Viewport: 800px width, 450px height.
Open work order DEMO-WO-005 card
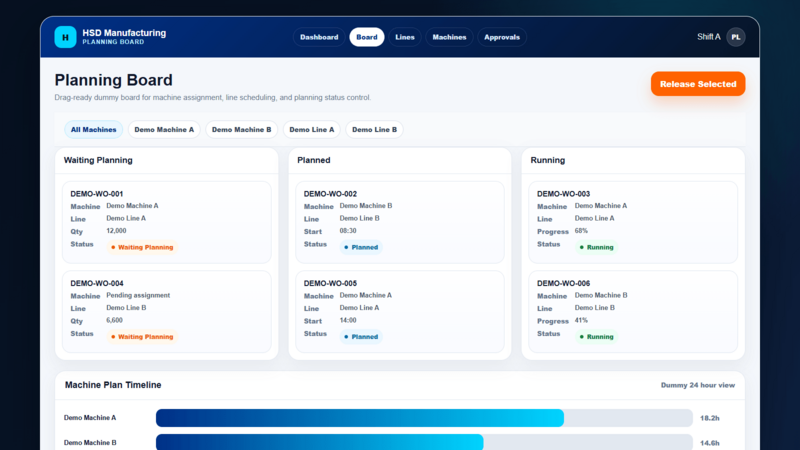400,312
